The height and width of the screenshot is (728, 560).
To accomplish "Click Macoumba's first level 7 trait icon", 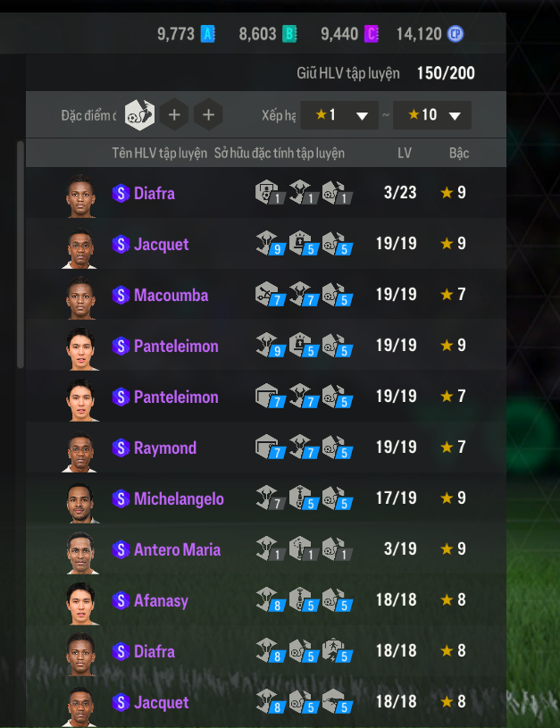I will 270,295.
